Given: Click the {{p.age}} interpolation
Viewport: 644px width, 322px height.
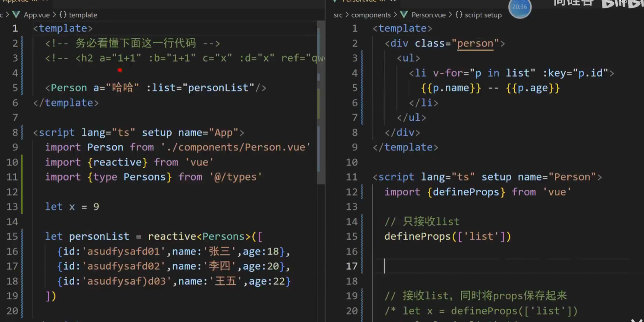Looking at the screenshot, I should 533,88.
